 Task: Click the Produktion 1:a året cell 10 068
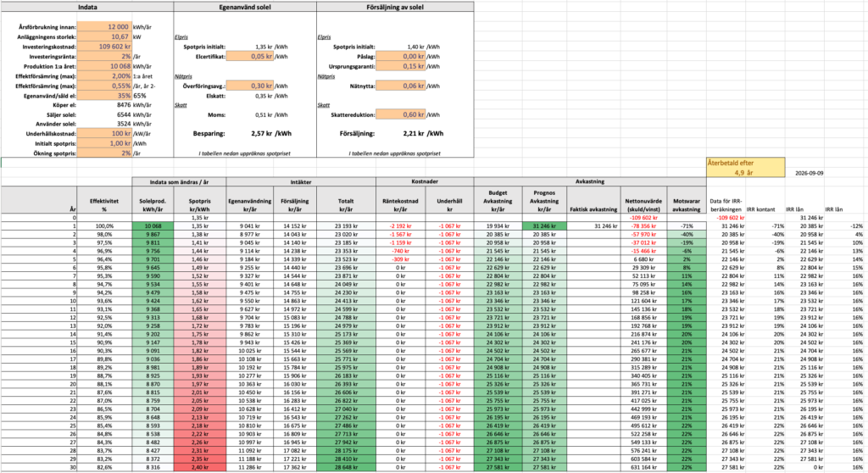coord(104,66)
